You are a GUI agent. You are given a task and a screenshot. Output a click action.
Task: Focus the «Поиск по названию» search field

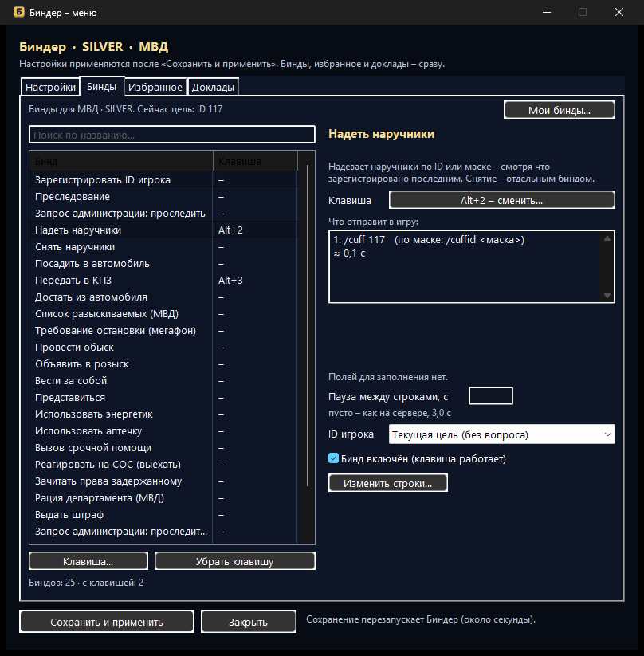(x=172, y=135)
